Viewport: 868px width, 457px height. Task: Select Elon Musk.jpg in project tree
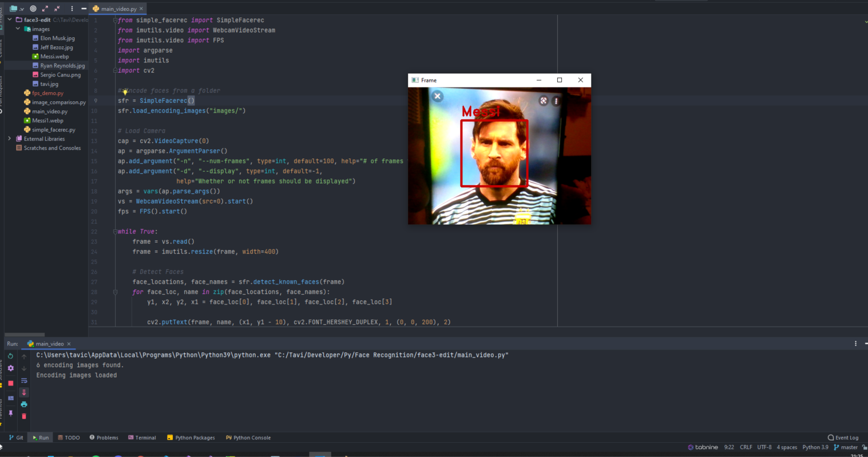[53, 38]
